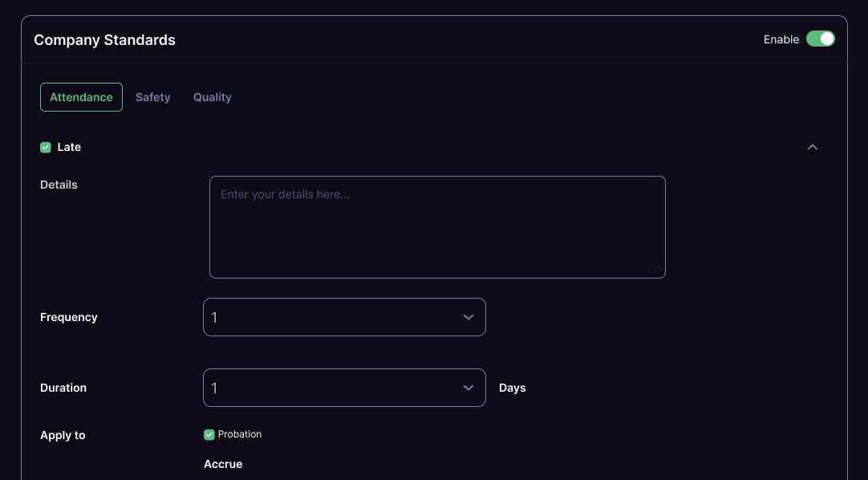
Task: Open the Frequency combo box
Action: point(344,317)
